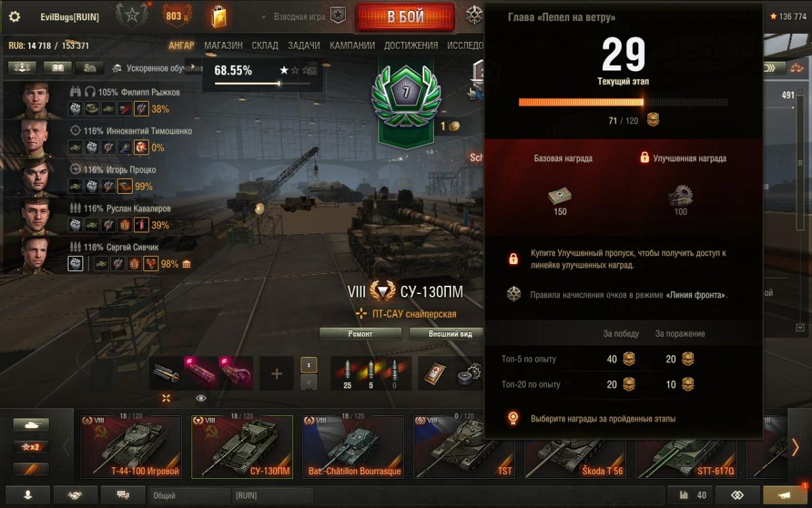
Task: Click the Ремонт button
Action: click(361, 334)
